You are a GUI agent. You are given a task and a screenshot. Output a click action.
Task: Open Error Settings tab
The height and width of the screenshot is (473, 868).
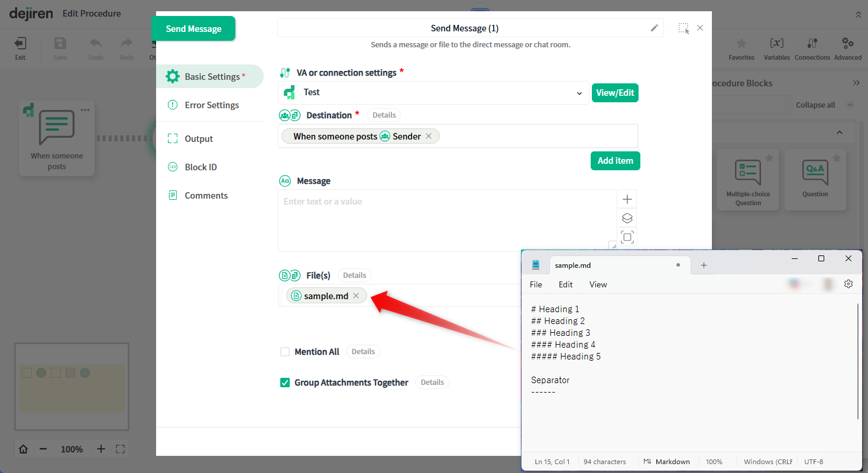[211, 105]
